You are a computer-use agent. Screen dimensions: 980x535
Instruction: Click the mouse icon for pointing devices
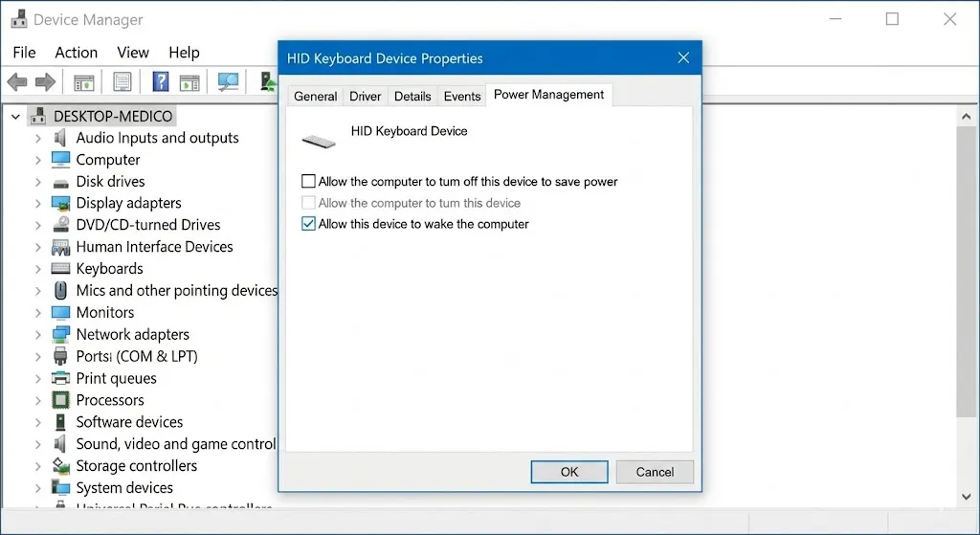60,291
